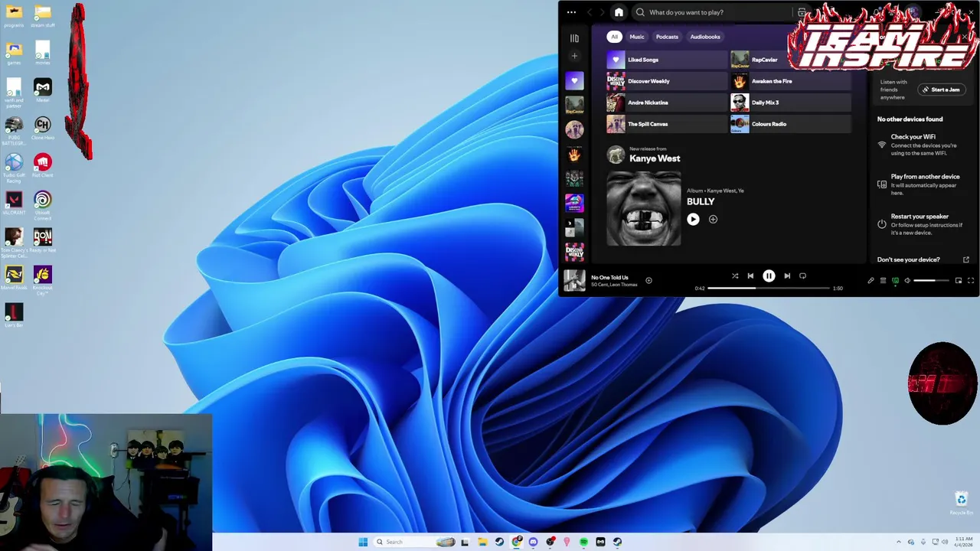Open Discord from the taskbar

534,542
